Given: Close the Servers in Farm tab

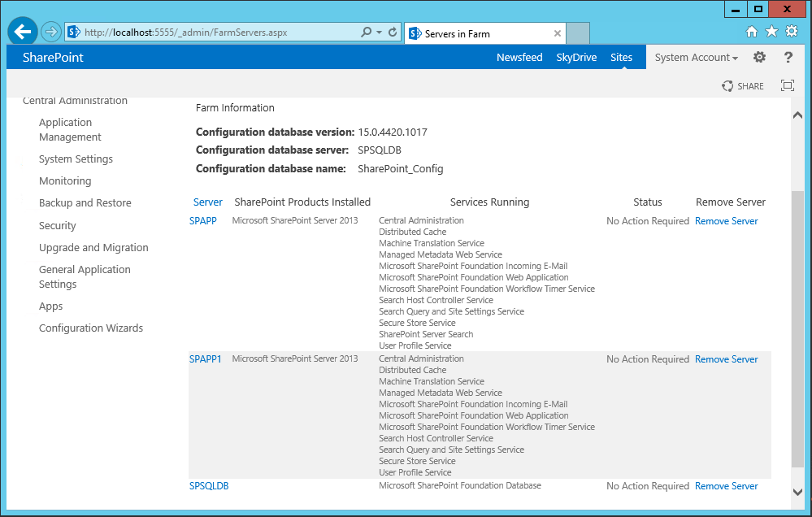Looking at the screenshot, I should (558, 33).
